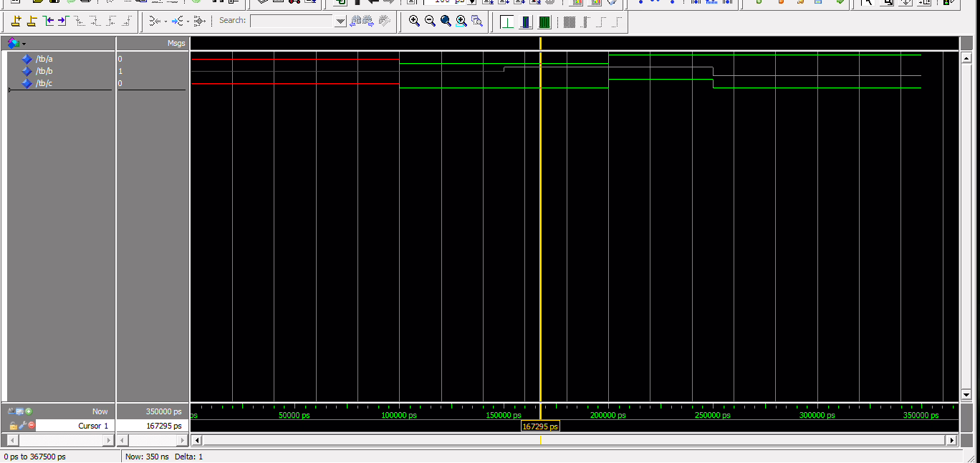Open the dropdown beside the blue expand icon
Image resolution: width=980 pixels, height=463 pixels.
[x=188, y=22]
